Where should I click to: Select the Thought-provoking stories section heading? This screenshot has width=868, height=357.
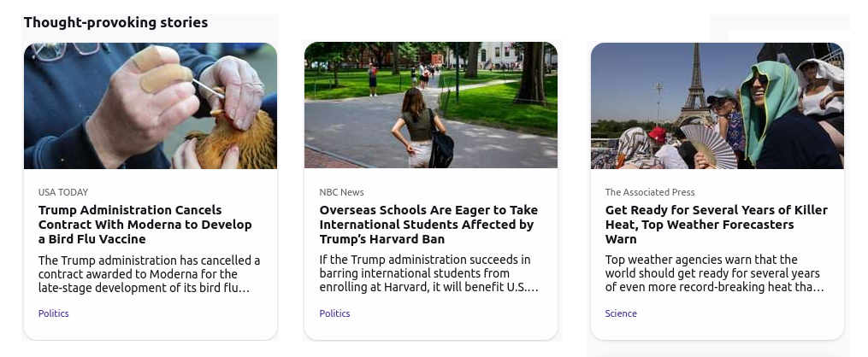coord(115,23)
